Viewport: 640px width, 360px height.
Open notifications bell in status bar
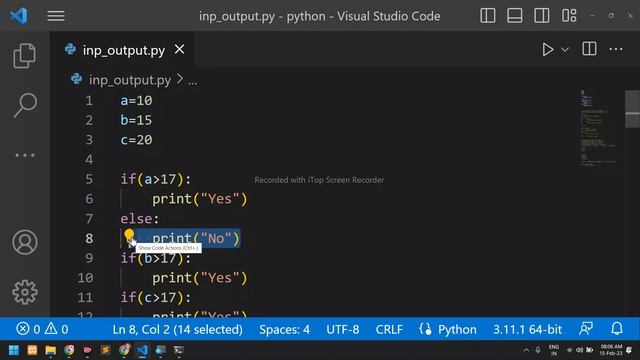(x=617, y=329)
